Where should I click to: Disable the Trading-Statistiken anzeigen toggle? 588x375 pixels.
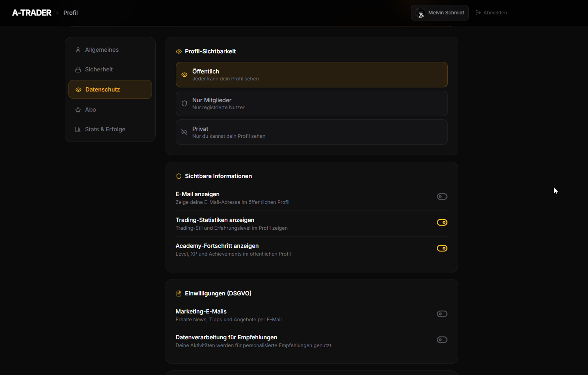pyautogui.click(x=442, y=222)
